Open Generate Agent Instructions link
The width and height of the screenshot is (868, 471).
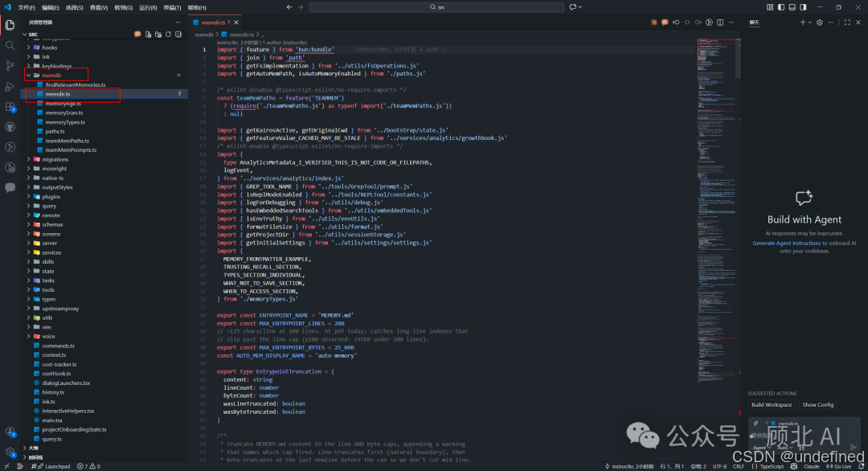point(786,244)
